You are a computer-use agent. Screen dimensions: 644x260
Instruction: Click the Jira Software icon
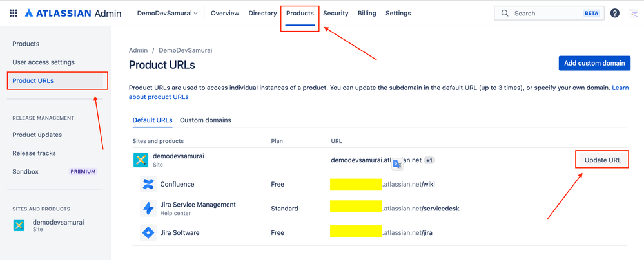(148, 232)
